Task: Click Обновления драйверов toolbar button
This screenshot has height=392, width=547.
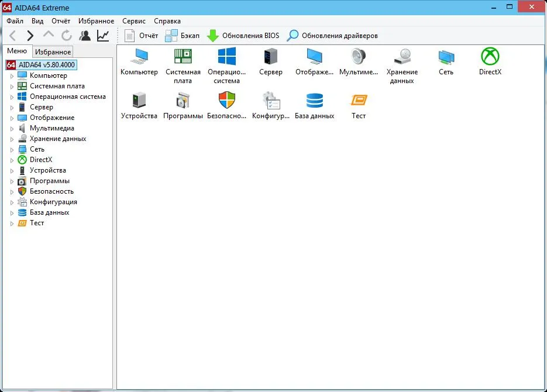Action: point(332,36)
